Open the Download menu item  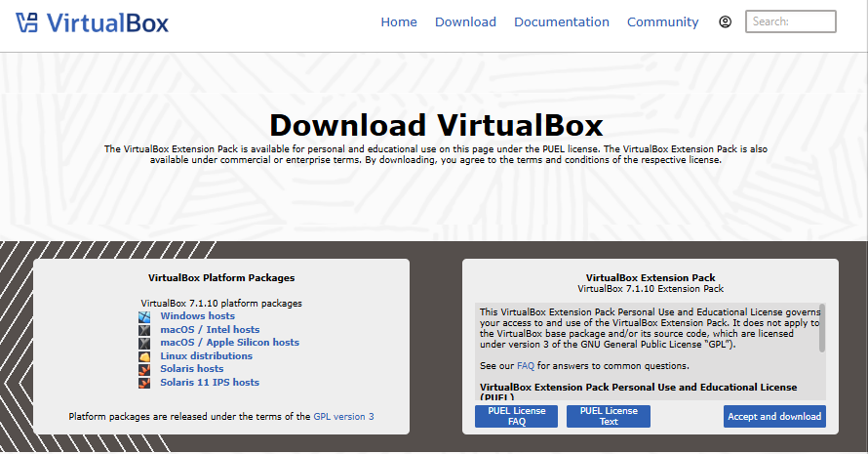click(465, 22)
